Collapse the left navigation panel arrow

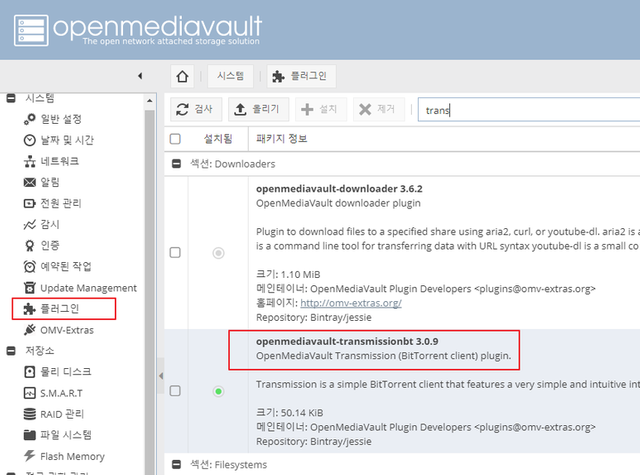pos(140,76)
